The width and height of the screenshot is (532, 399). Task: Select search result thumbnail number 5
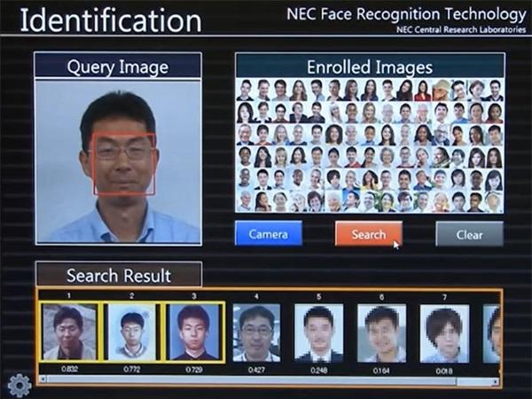pos(319,332)
